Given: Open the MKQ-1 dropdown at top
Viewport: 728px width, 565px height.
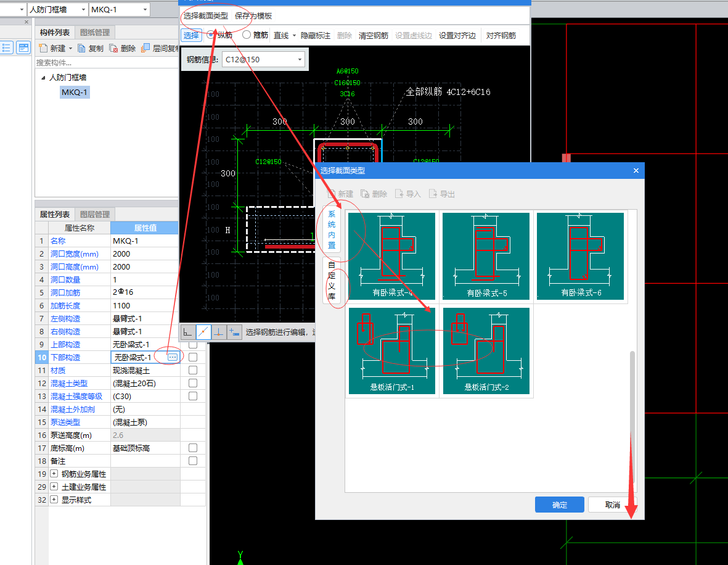Looking at the screenshot, I should click(x=145, y=9).
